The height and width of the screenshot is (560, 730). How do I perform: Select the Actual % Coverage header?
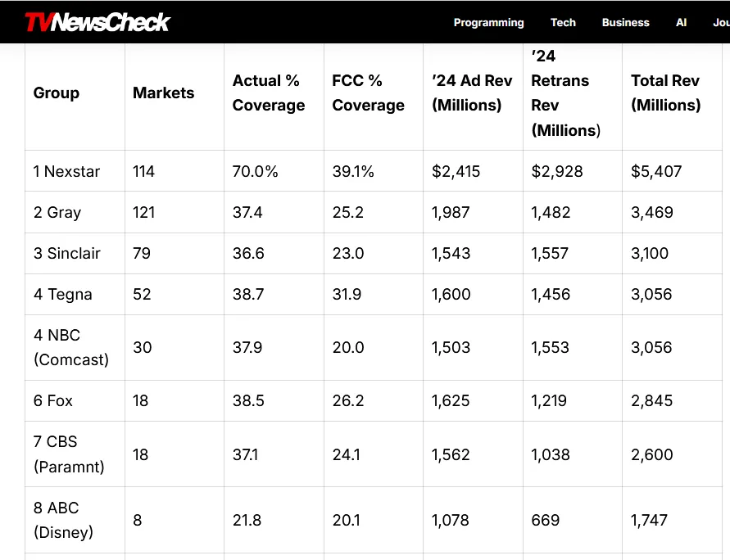269,93
